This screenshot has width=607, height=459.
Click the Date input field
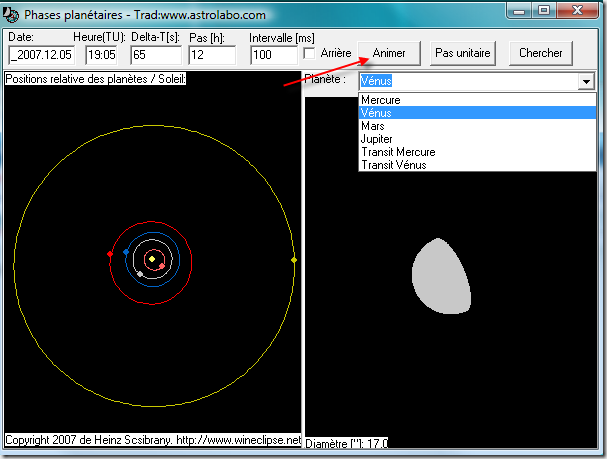(43, 54)
